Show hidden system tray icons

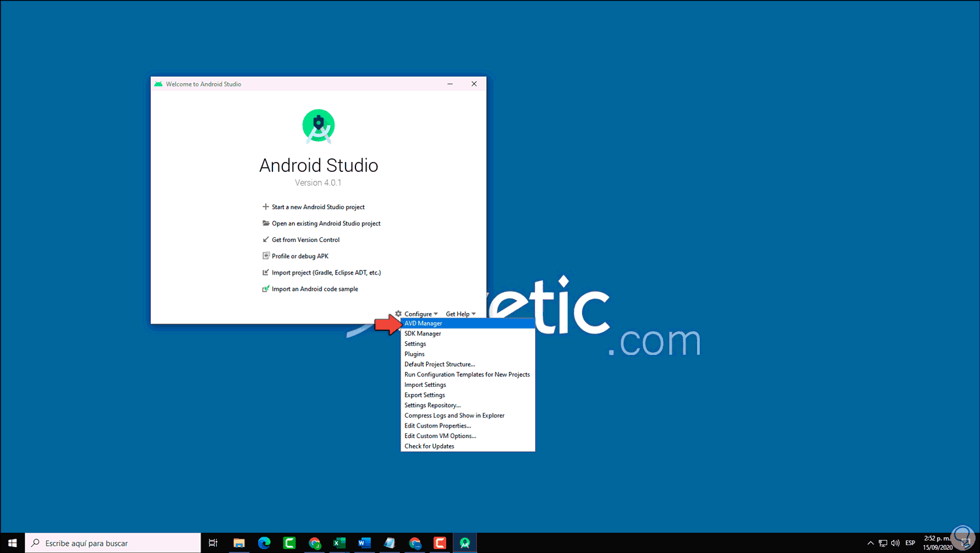(870, 543)
